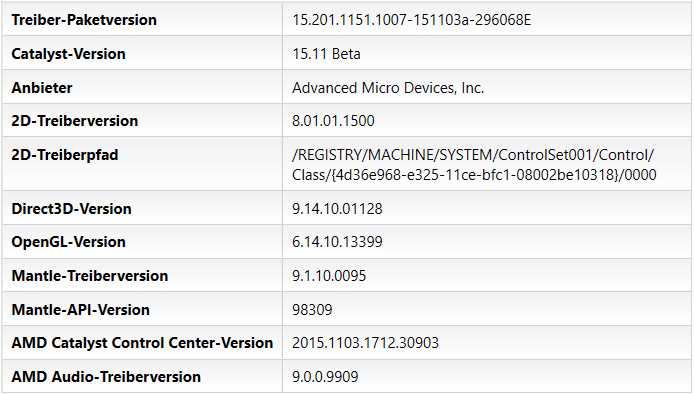The height and width of the screenshot is (395, 694).
Task: Click the 9.1.10.0095 value
Action: pos(329,276)
